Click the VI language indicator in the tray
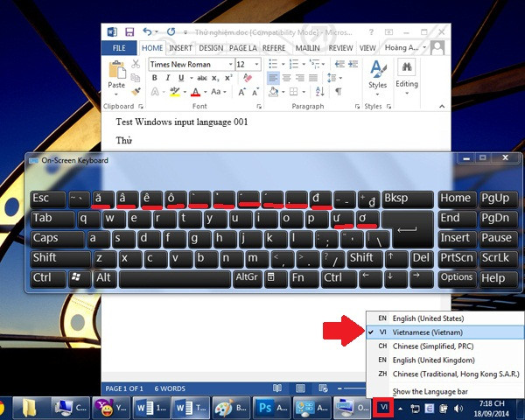The image size is (525, 420). tap(384, 407)
